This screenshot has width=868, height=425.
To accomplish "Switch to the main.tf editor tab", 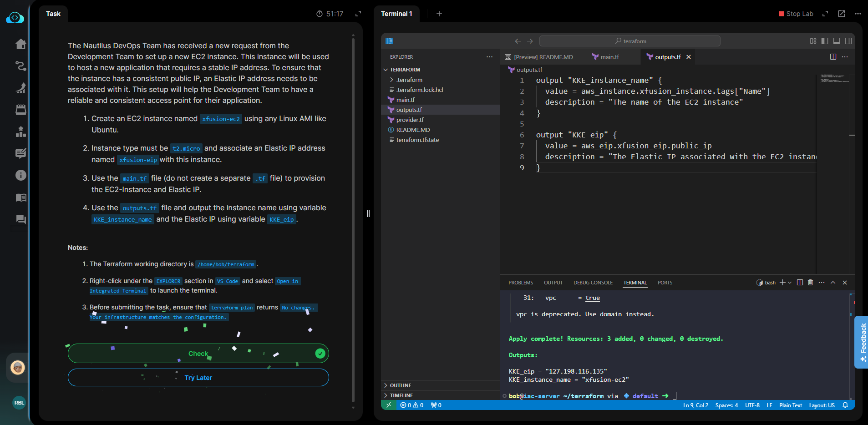I will click(x=609, y=57).
